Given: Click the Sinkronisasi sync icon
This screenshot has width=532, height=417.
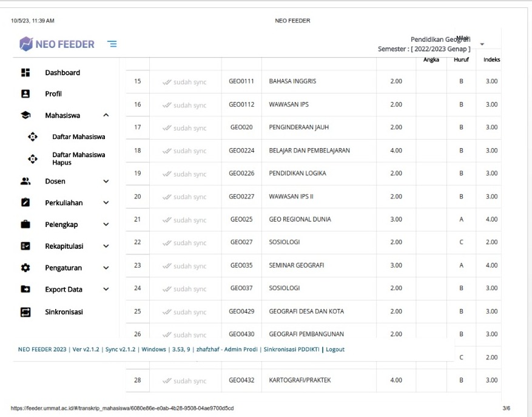Looking at the screenshot, I should 25,312.
